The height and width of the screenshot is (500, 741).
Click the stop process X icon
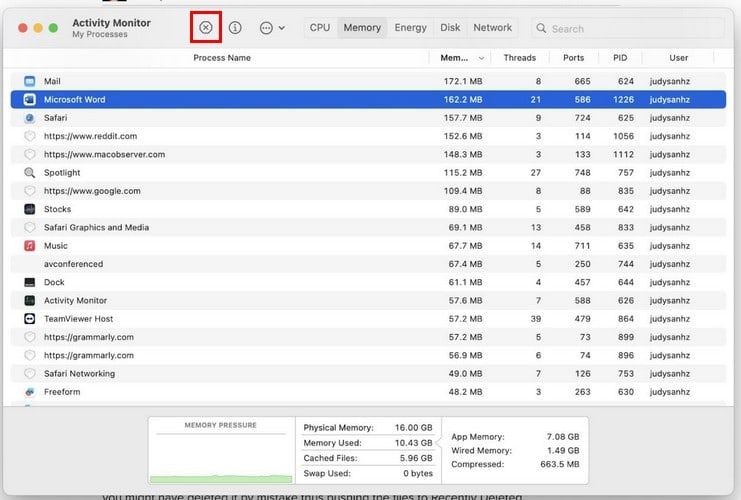[205, 28]
